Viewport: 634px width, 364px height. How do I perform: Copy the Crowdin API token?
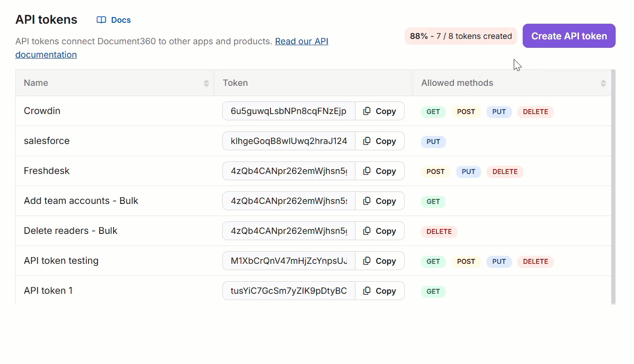tap(380, 111)
